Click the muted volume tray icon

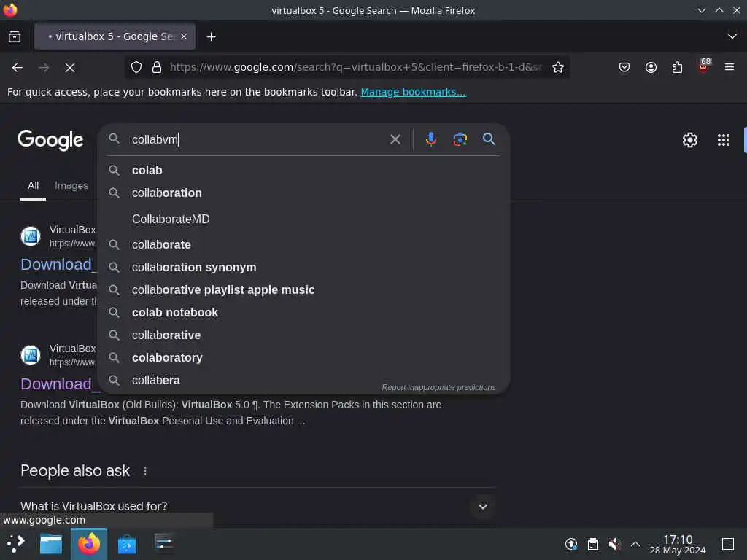pyautogui.click(x=614, y=544)
